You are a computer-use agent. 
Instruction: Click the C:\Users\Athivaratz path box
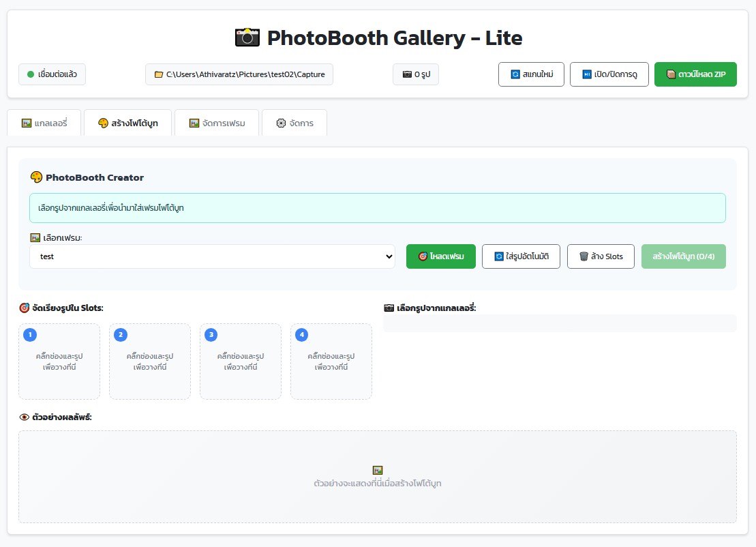pos(239,74)
